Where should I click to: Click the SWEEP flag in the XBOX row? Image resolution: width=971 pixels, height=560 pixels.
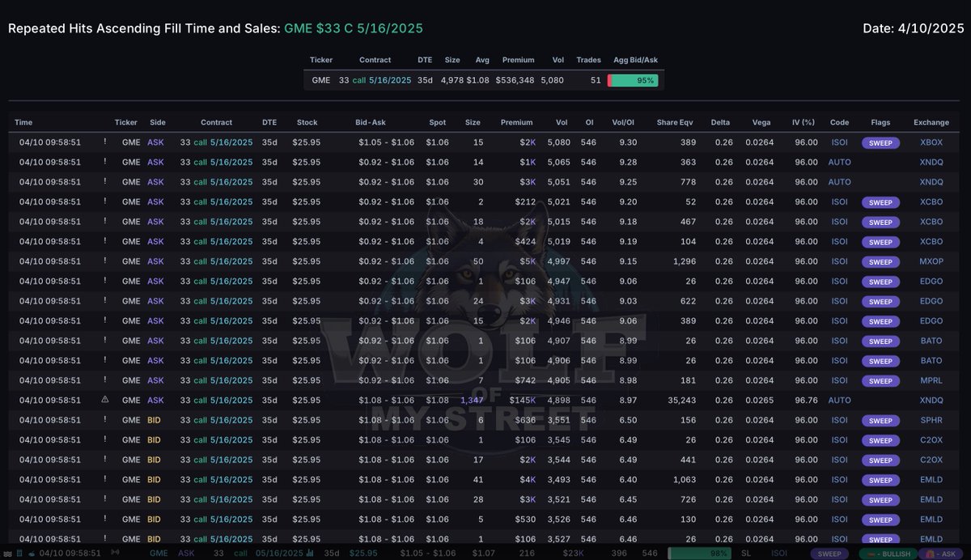(881, 142)
